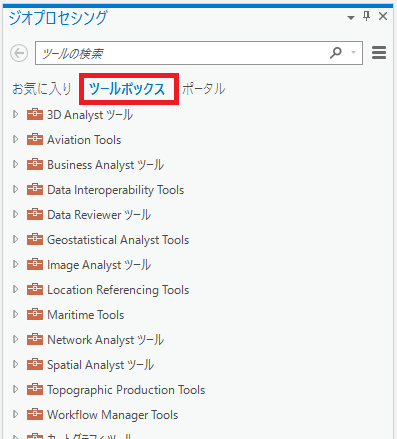
Task: Expand the 3D Analyst ツール toolbox
Action: pos(15,114)
